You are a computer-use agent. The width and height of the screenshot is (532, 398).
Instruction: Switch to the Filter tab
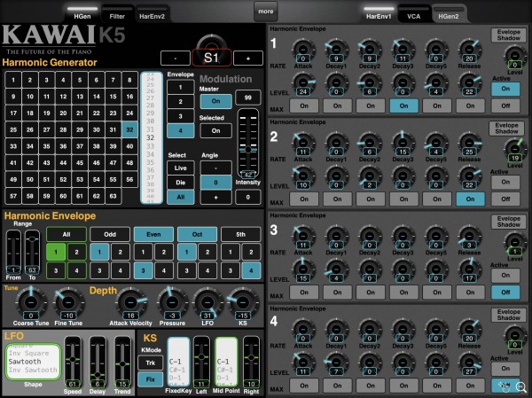coord(117,14)
